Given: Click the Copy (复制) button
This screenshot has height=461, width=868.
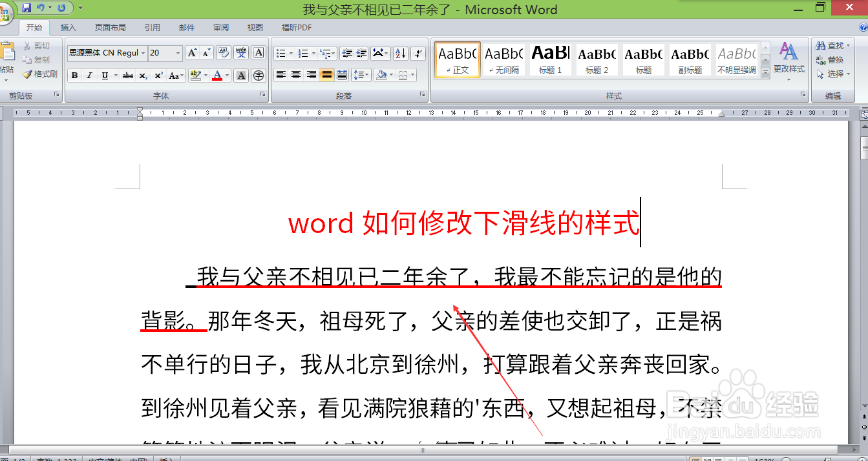Looking at the screenshot, I should pos(36,60).
